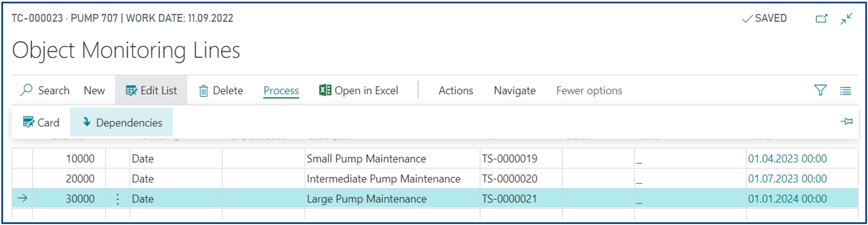Open the Card action
Screen dimensions: 868x225
point(41,122)
